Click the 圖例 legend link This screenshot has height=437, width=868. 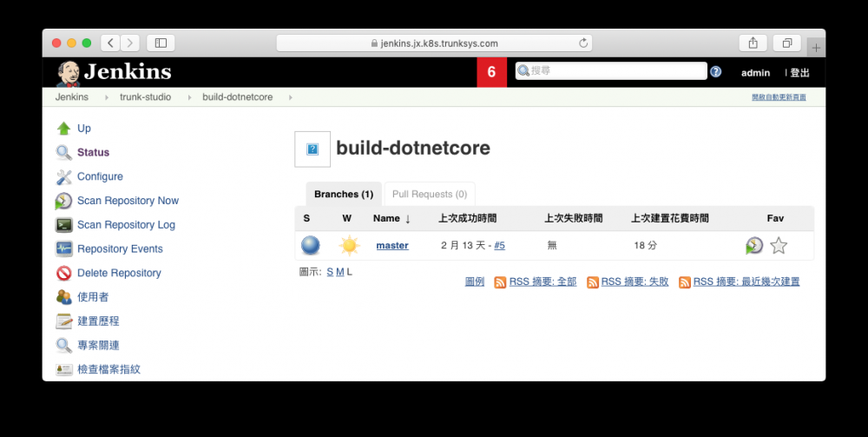click(475, 281)
